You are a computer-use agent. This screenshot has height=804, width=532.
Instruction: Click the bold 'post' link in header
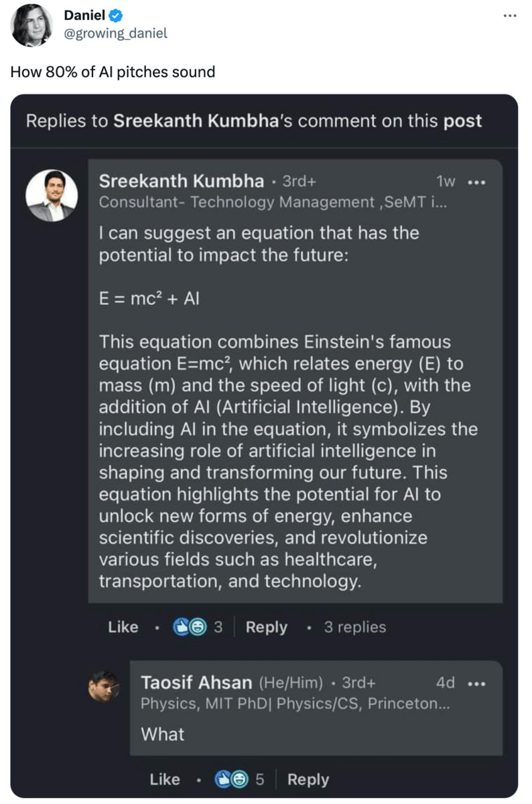click(x=462, y=121)
